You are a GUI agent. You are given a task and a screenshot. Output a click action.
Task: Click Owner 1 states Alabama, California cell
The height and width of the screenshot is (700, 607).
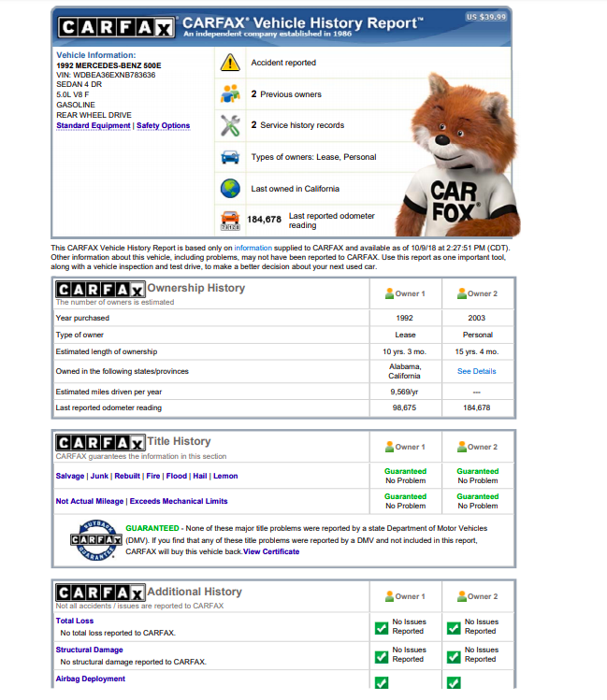pyautogui.click(x=405, y=371)
